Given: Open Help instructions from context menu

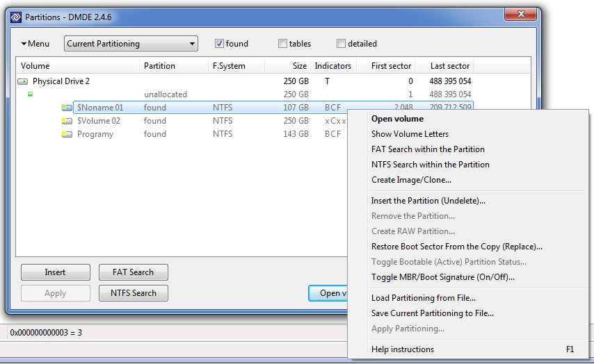Looking at the screenshot, I should click(468, 349).
